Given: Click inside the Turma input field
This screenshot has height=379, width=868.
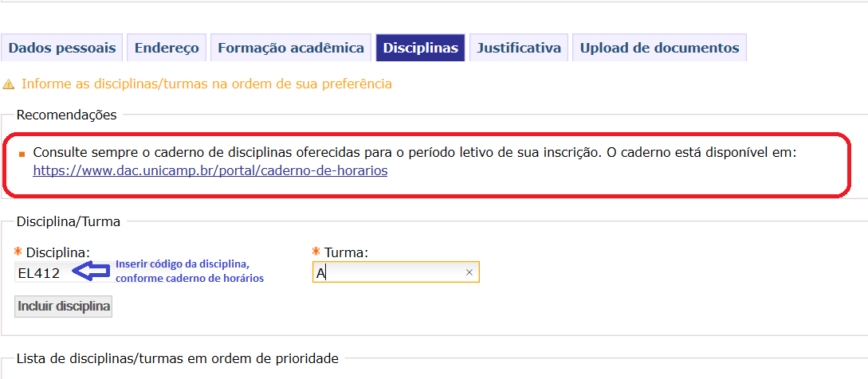Looking at the screenshot, I should (396, 272).
